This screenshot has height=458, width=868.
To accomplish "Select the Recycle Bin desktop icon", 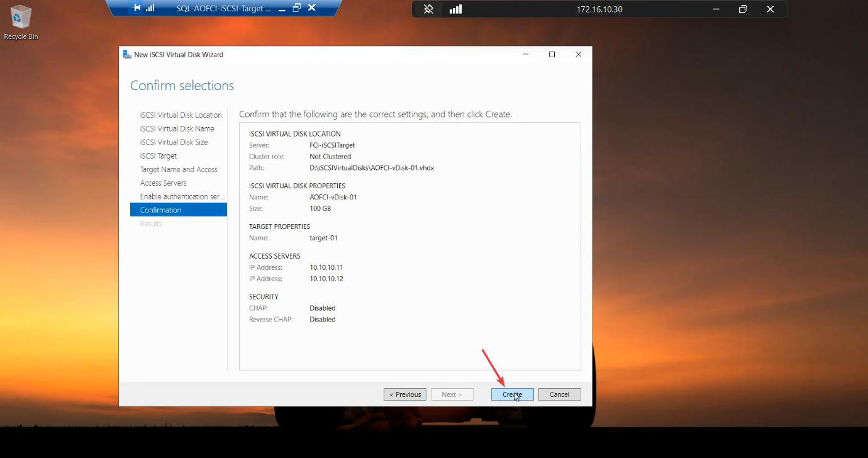I will (x=21, y=23).
